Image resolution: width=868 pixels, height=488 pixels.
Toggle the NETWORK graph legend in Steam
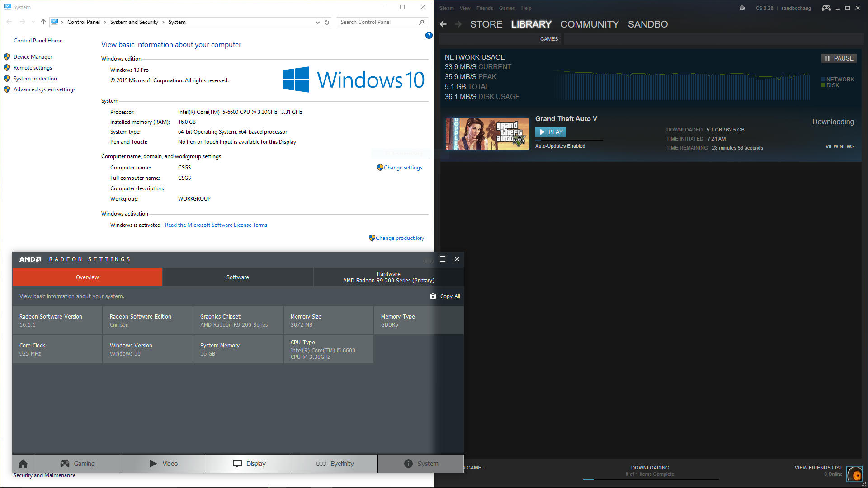[837, 79]
